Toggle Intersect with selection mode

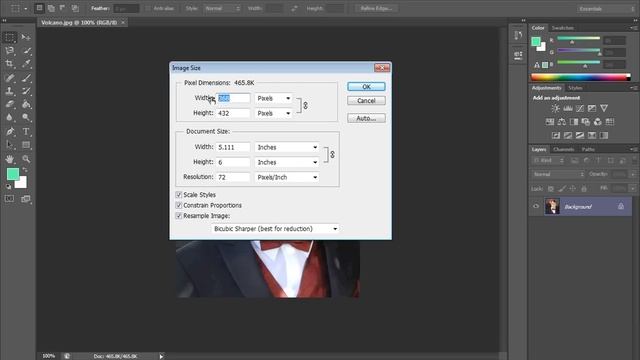[75, 8]
